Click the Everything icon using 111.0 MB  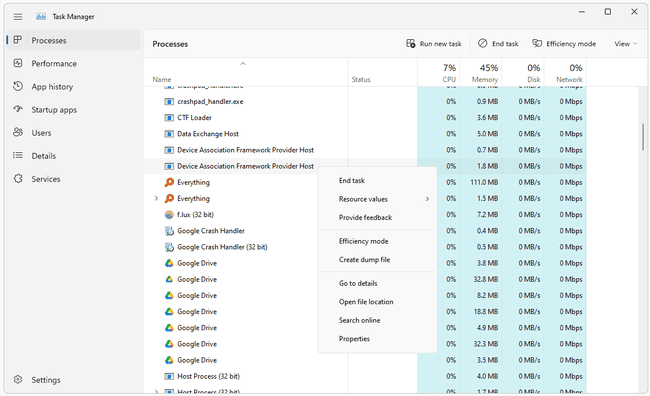pos(169,182)
